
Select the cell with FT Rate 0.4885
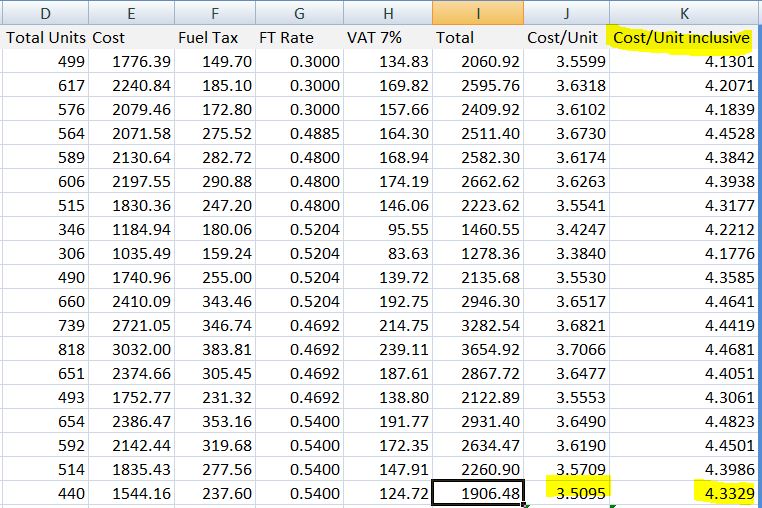click(300, 134)
